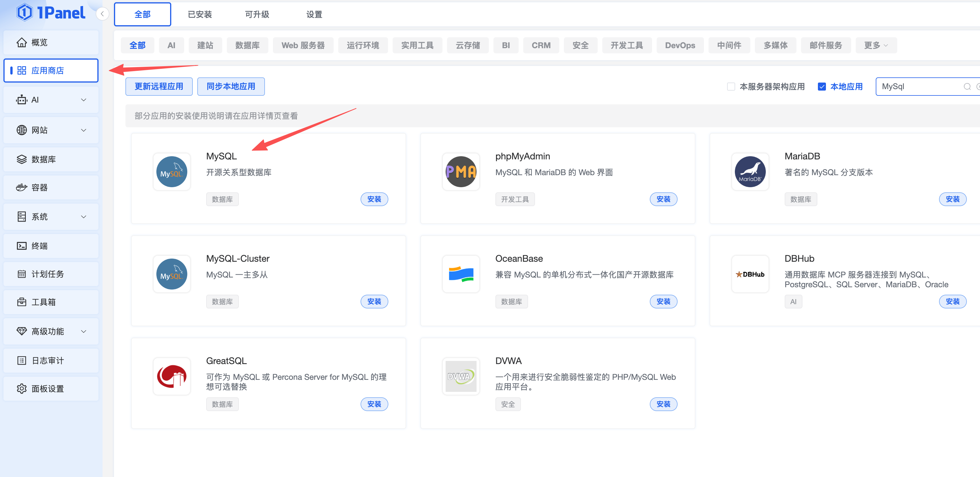Click the 1Panel logo
Viewport: 980px width, 477px height.
coord(51,13)
